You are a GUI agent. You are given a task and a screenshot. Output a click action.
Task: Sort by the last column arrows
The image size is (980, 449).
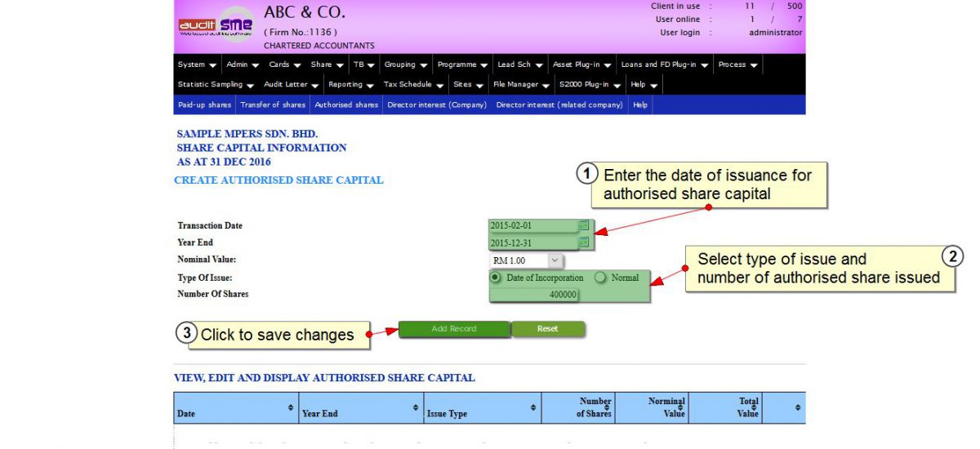pyautogui.click(x=797, y=407)
